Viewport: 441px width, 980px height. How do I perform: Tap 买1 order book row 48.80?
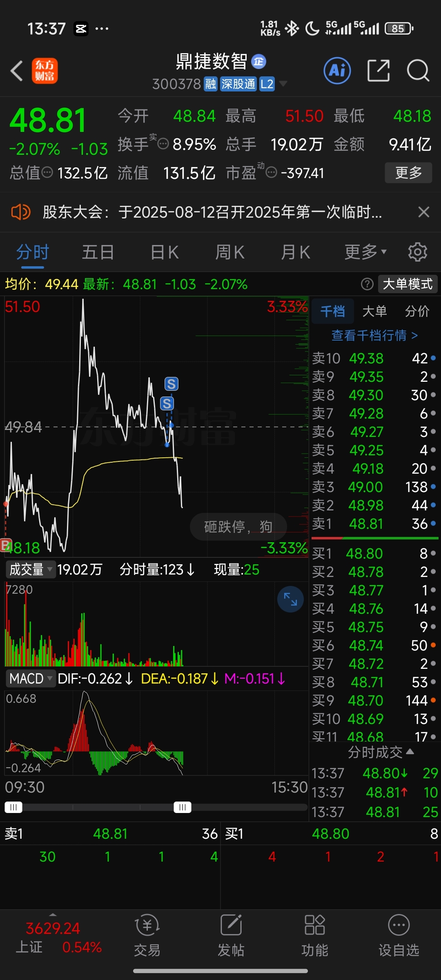pos(374,554)
